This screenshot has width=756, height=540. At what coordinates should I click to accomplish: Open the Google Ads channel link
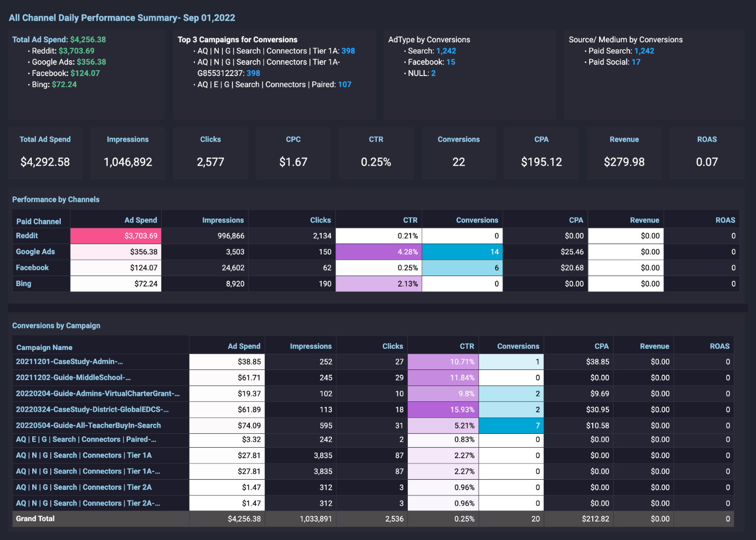[x=35, y=252]
